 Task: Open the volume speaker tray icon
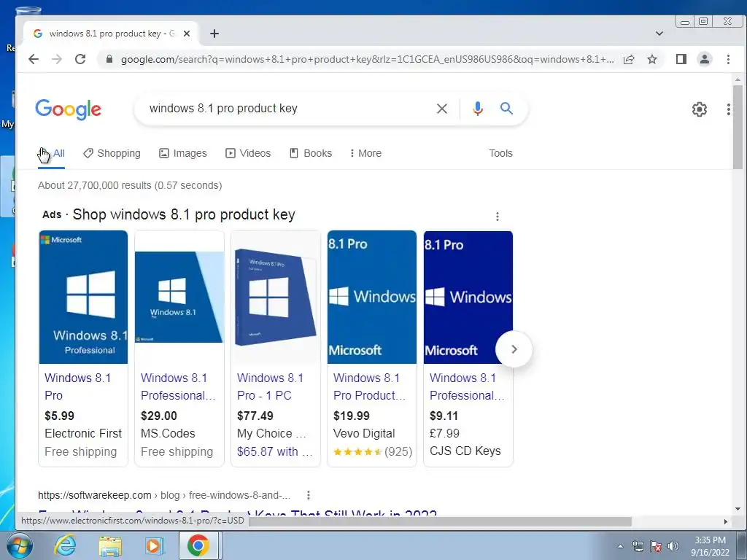(673, 546)
